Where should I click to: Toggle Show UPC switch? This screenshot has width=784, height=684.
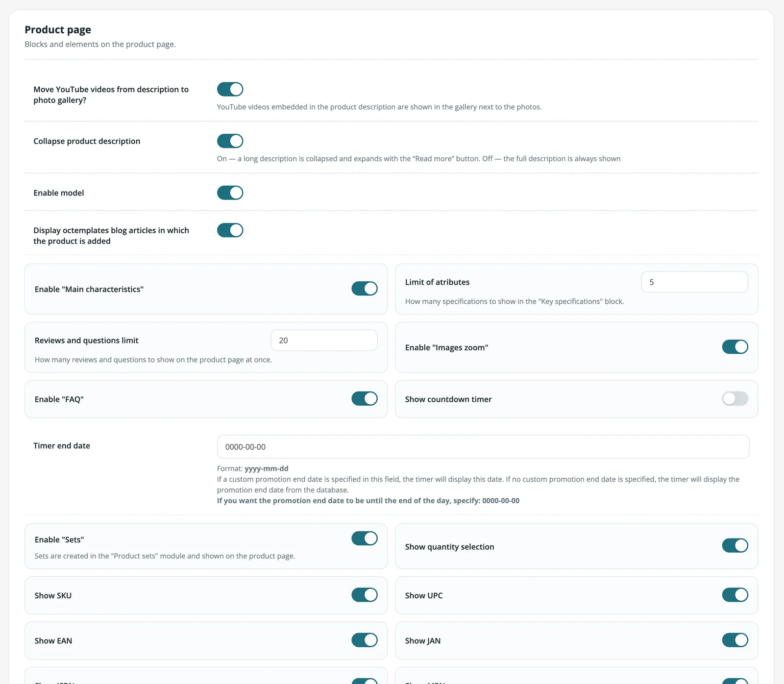tap(735, 595)
